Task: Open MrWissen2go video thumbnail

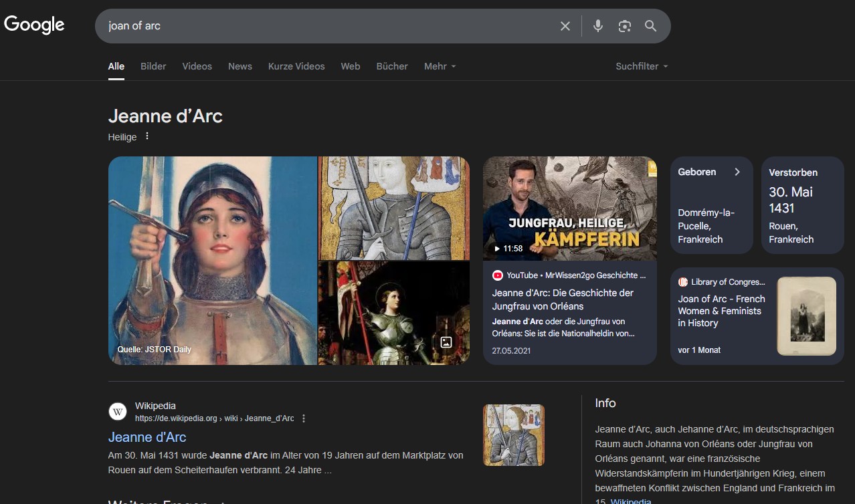Action: [x=570, y=209]
